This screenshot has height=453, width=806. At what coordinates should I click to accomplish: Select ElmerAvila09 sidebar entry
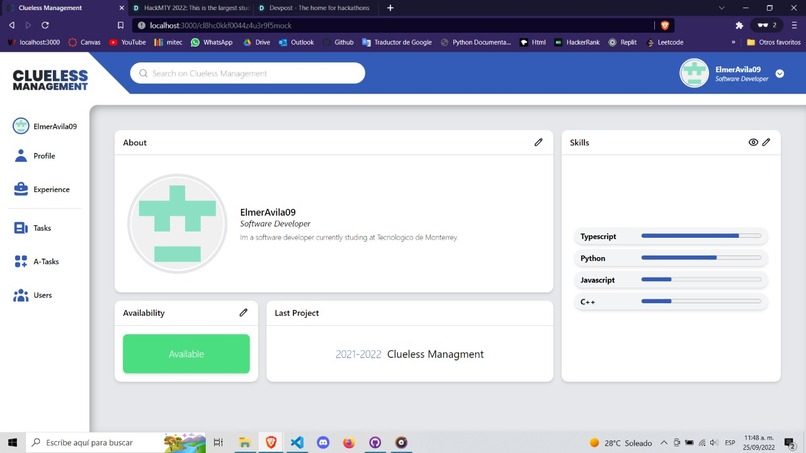45,126
